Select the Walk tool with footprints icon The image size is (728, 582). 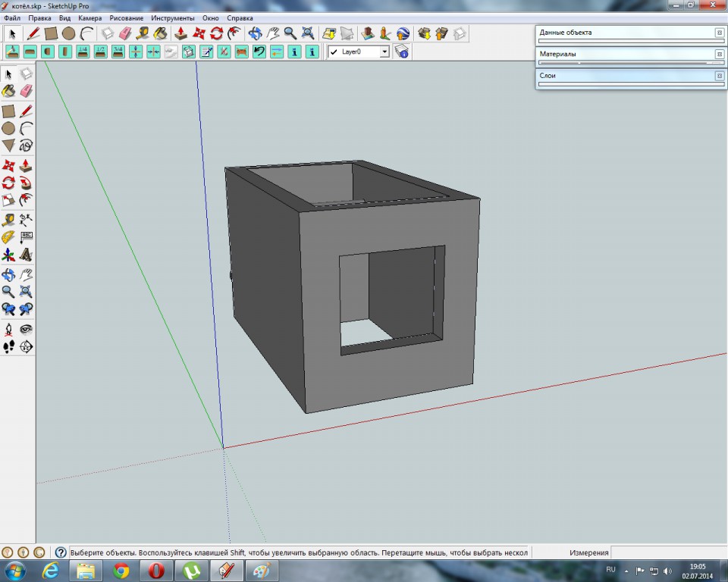click(8, 347)
